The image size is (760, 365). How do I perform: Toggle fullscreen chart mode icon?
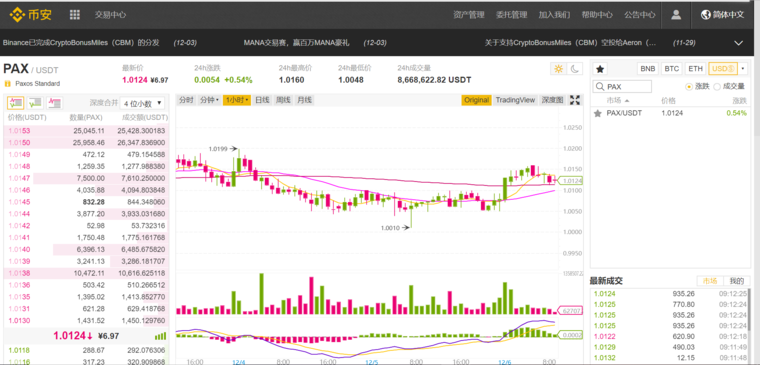click(575, 100)
